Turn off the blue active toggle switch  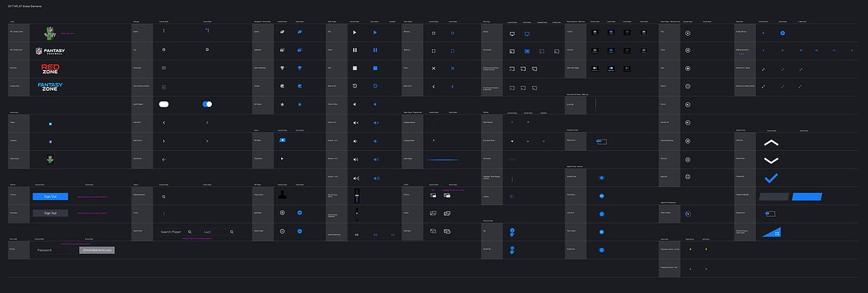point(207,104)
